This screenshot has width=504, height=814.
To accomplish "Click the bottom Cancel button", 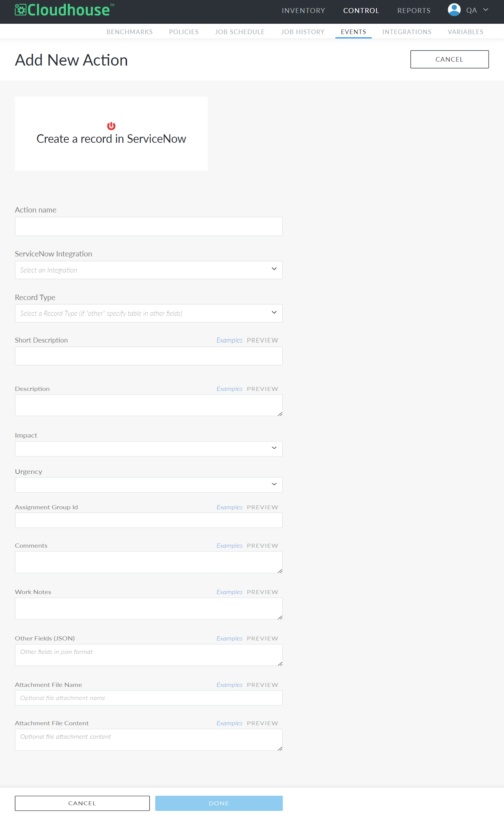I will click(x=82, y=803).
